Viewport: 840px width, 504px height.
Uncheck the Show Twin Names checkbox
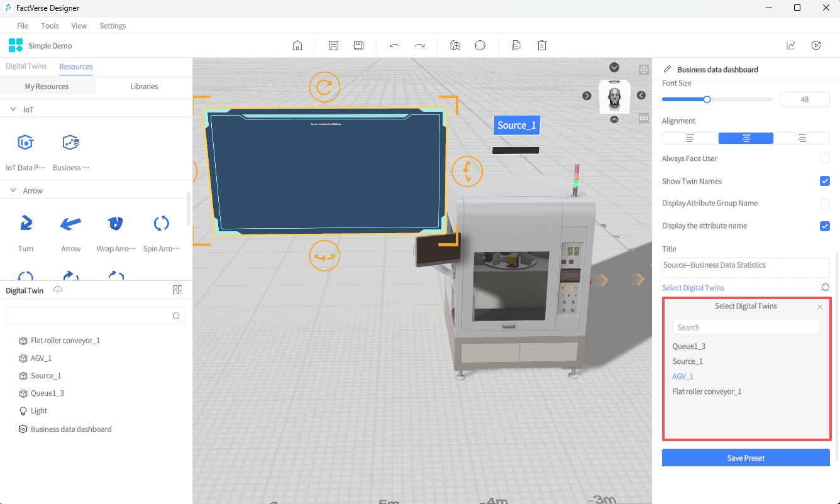tap(824, 181)
